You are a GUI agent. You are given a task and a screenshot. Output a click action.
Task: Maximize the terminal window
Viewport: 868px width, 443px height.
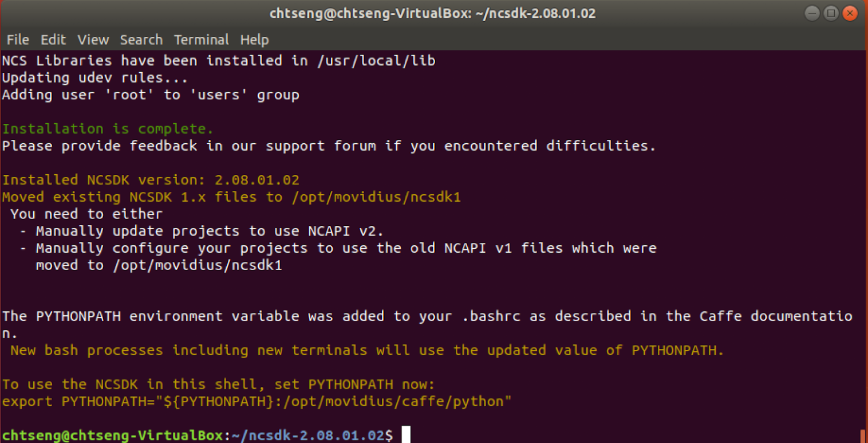tap(831, 13)
